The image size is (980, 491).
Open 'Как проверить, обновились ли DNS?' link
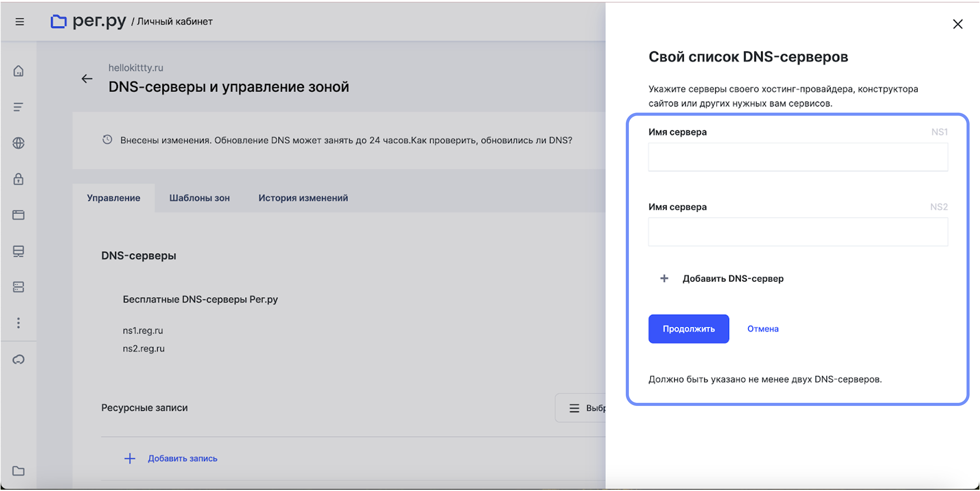[492, 140]
